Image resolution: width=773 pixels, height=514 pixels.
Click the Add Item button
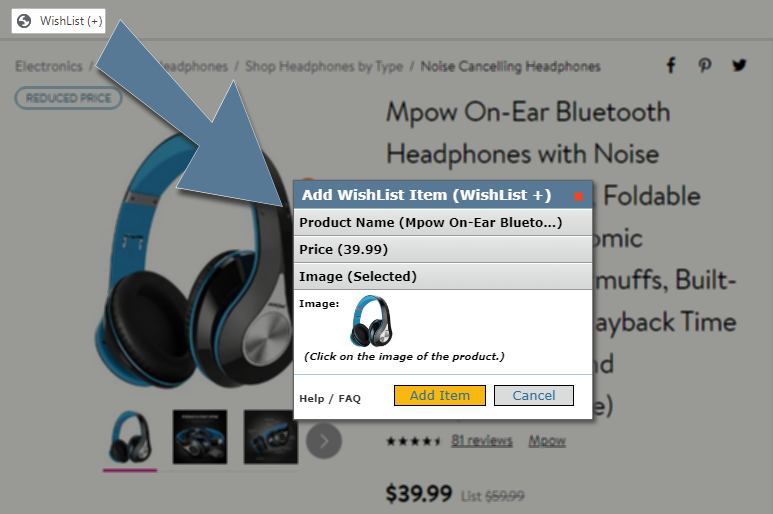click(440, 395)
